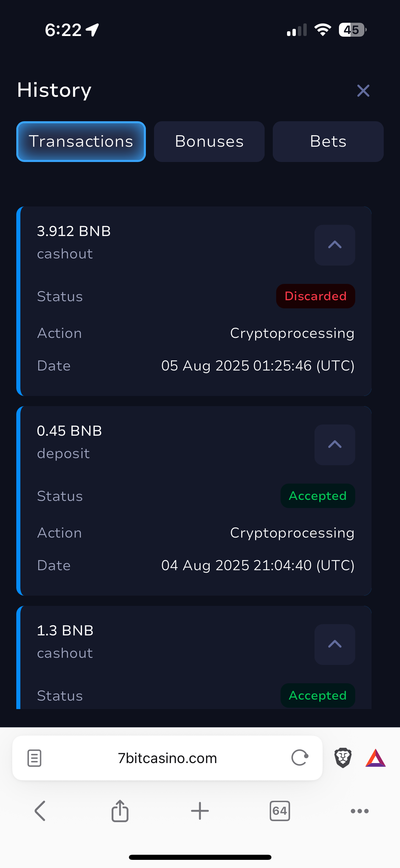The width and height of the screenshot is (400, 868).
Task: Tap the Discarded status badge
Action: coord(316,296)
